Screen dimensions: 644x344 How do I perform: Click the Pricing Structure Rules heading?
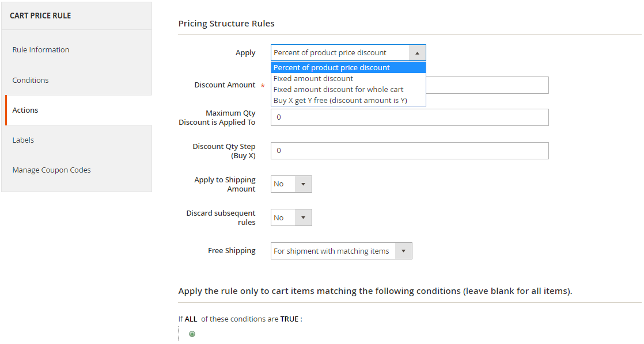[x=226, y=24]
